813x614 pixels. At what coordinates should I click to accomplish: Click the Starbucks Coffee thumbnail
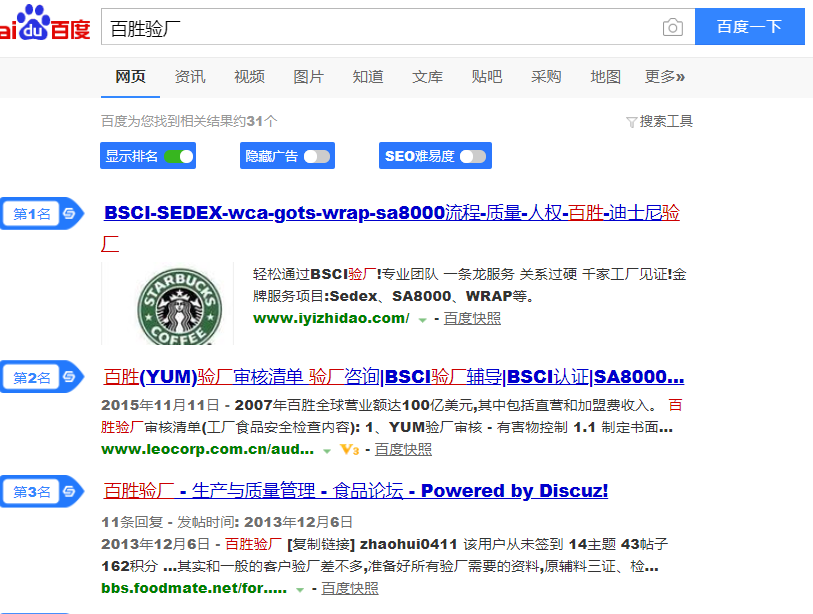[167, 303]
